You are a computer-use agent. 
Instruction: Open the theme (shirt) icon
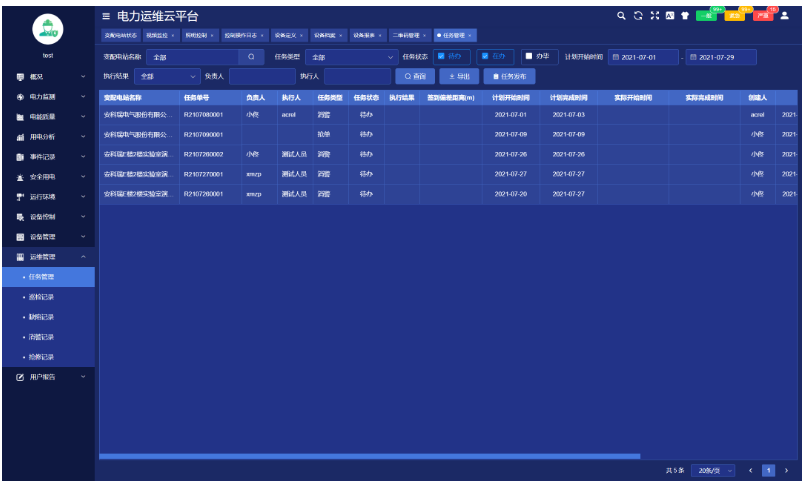coord(684,16)
